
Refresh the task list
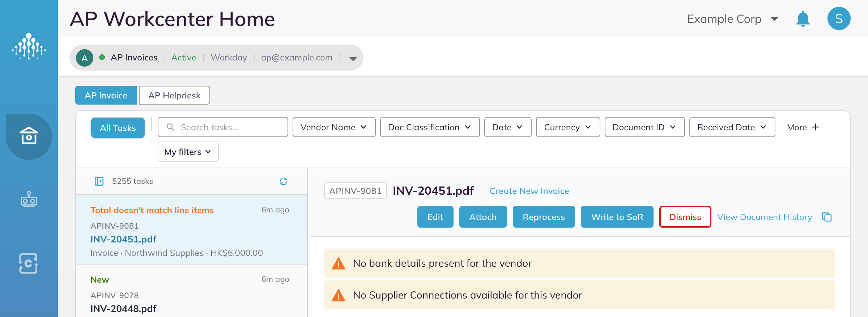click(x=284, y=181)
